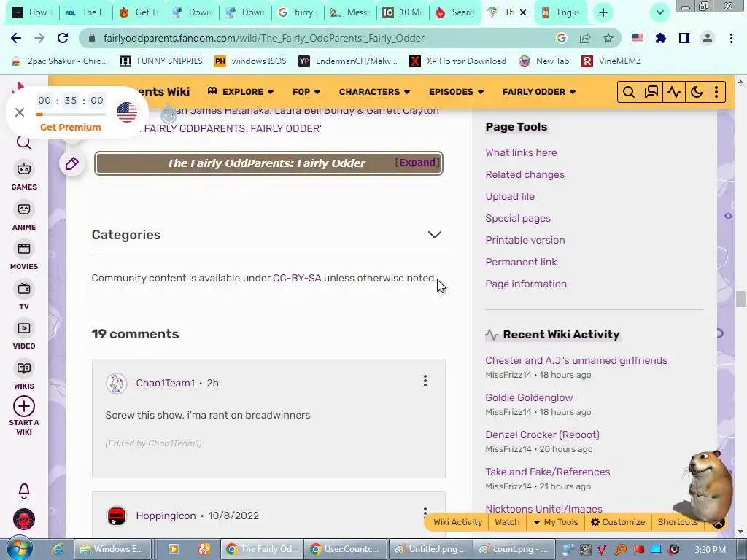Click Permanent link

coord(521,262)
